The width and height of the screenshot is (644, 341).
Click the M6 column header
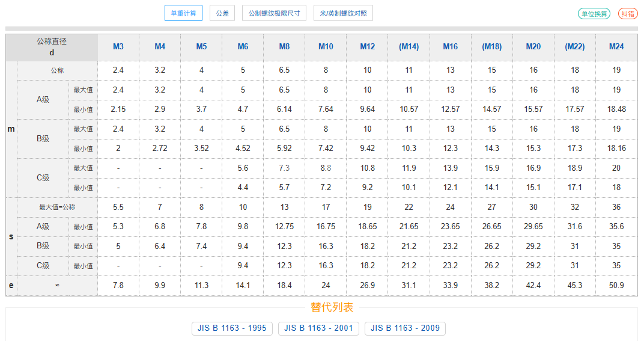tap(243, 47)
